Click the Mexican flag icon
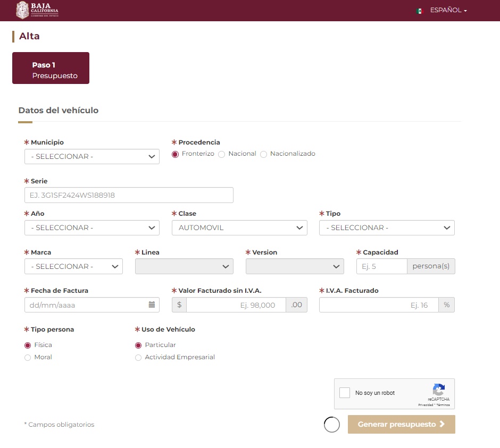Image resolution: width=500 pixels, height=448 pixels. [419, 11]
